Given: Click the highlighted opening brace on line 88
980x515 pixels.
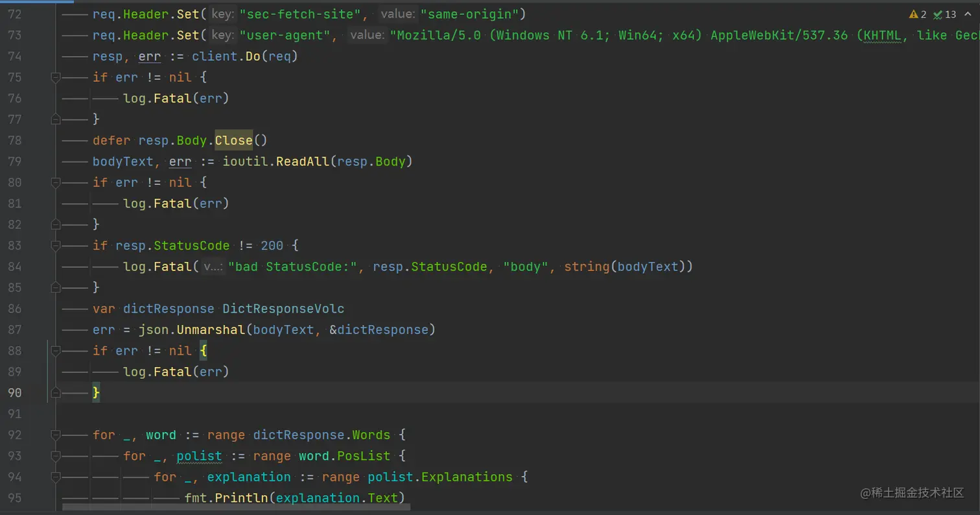Looking at the screenshot, I should (x=203, y=350).
